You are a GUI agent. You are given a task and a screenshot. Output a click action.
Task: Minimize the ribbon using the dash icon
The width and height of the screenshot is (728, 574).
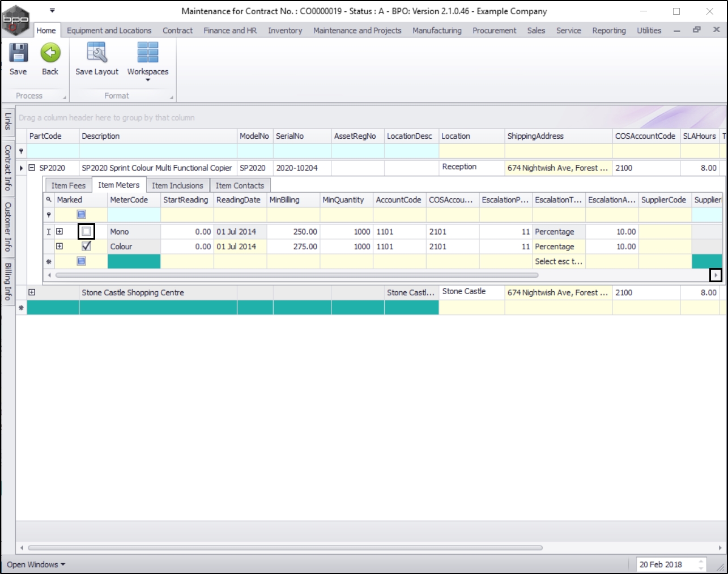pyautogui.click(x=677, y=31)
